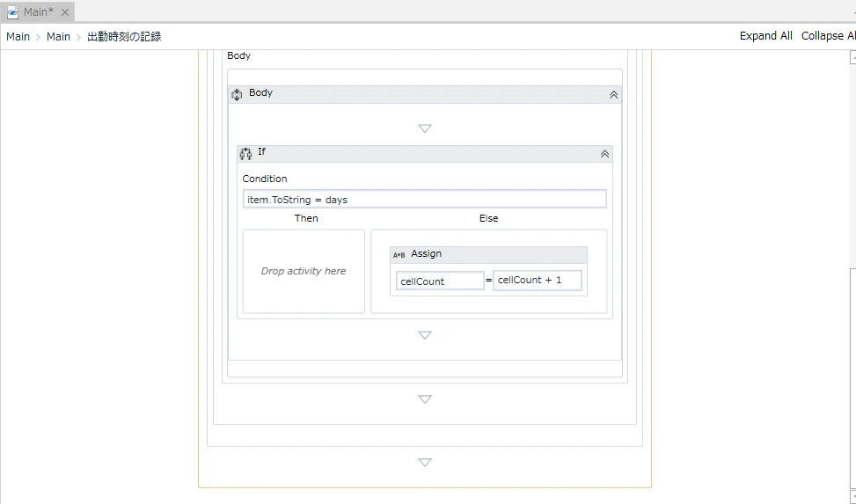856x504 pixels.
Task: Click the insert arrow above the If activity
Action: point(425,128)
